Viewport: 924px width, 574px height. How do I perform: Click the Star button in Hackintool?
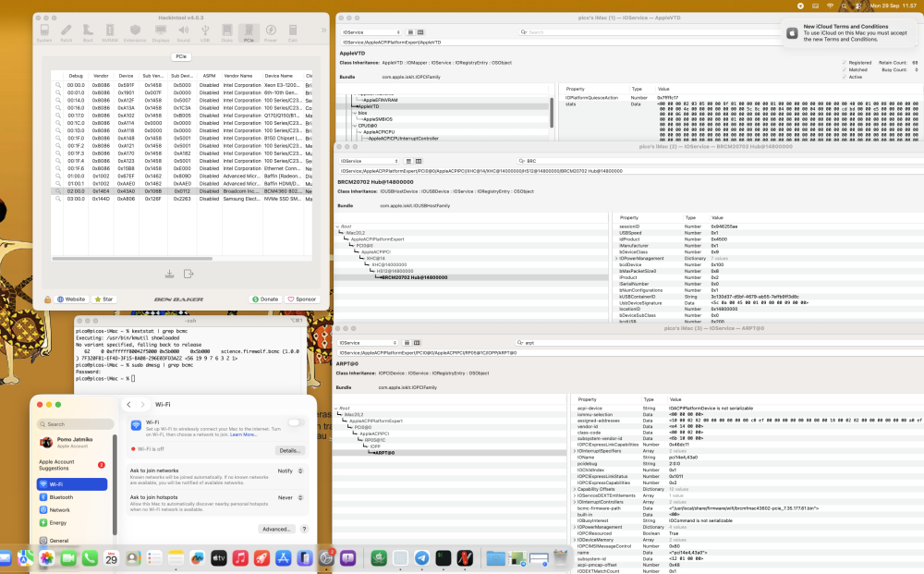[103, 299]
